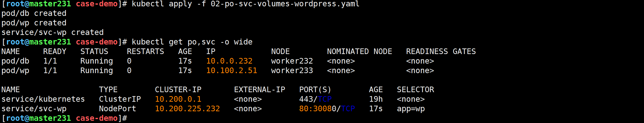Click the 'service/svc-wp created' line
644x123 pixels.
[x=52, y=33]
